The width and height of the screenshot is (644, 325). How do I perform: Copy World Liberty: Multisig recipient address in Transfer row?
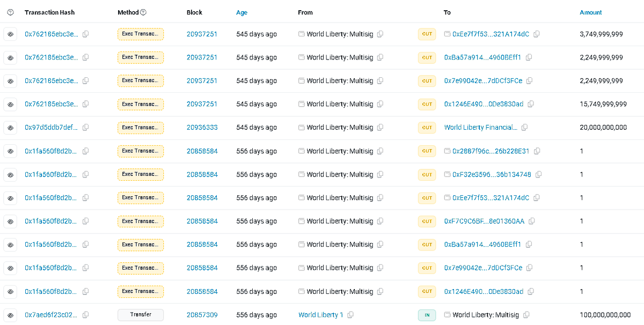click(526, 315)
